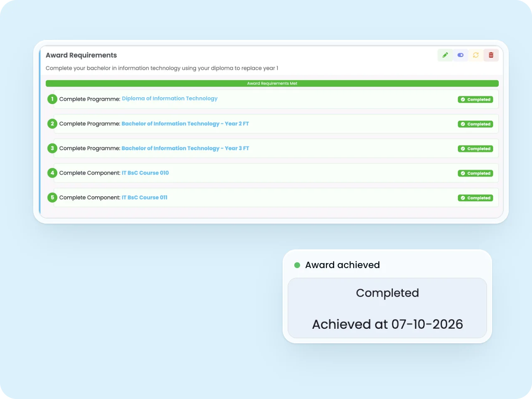Screen dimensions: 532x399
Task: Click 'Achieved at 07-10-2026' date text
Action: (387, 324)
